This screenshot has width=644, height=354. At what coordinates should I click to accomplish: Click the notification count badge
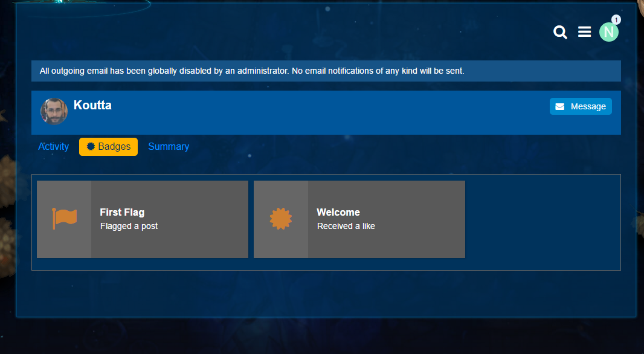click(x=616, y=20)
